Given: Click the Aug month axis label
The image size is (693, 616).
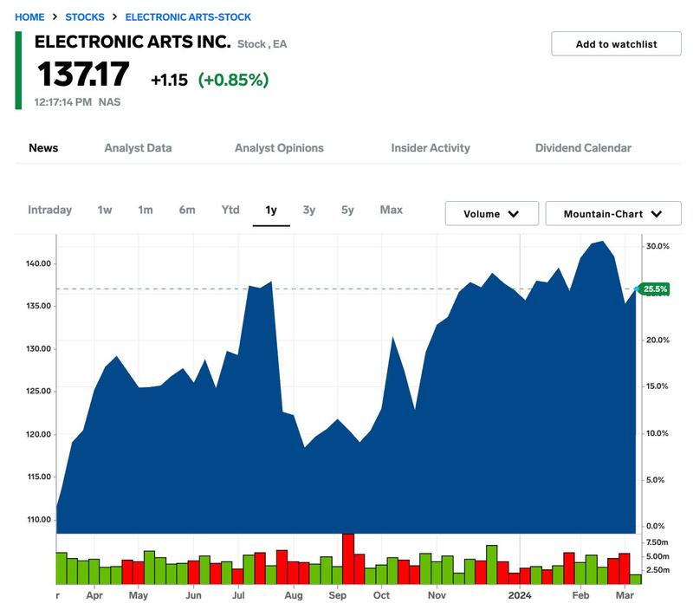Looking at the screenshot, I should [294, 596].
